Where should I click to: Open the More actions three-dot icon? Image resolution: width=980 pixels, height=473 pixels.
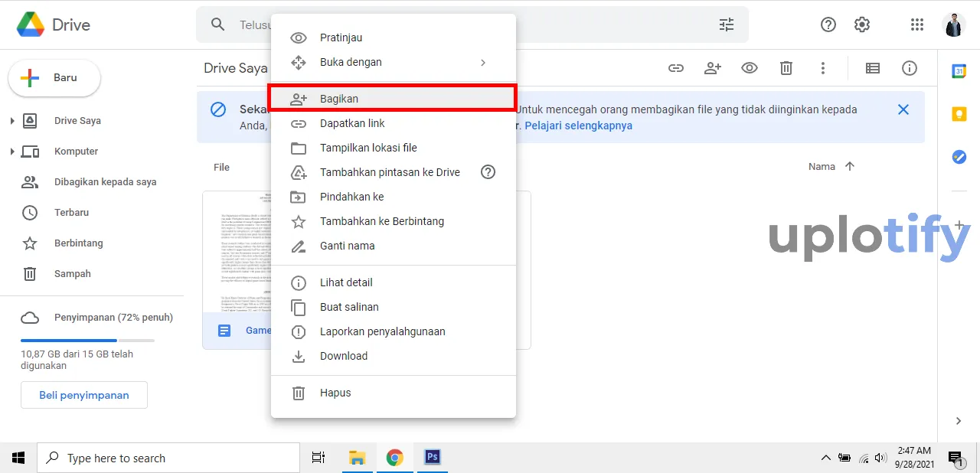point(823,68)
